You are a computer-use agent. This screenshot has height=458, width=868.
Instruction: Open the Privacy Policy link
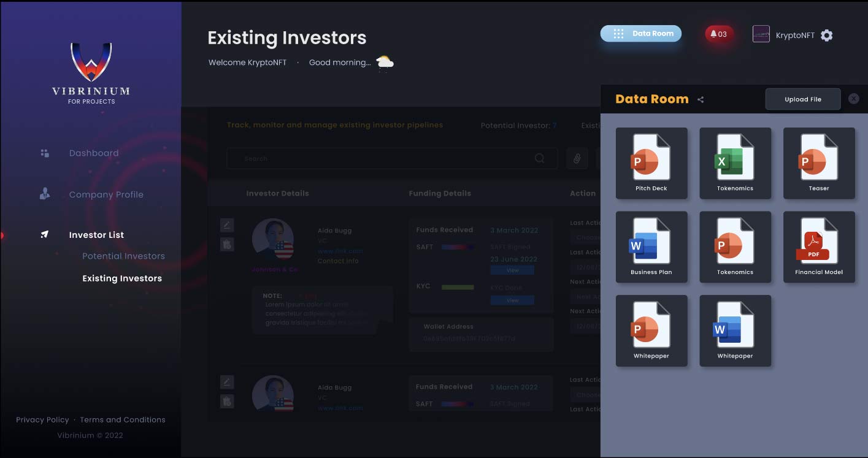[42, 420]
